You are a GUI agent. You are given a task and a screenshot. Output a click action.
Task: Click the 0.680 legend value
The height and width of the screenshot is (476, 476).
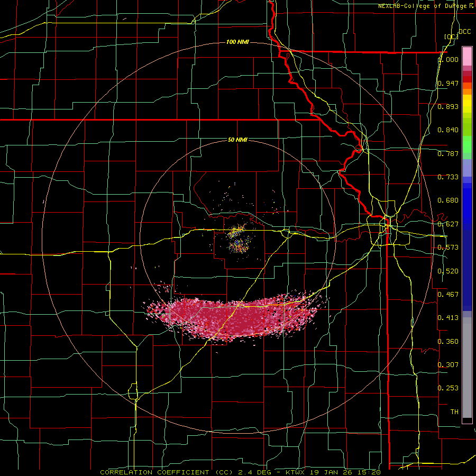448,200
